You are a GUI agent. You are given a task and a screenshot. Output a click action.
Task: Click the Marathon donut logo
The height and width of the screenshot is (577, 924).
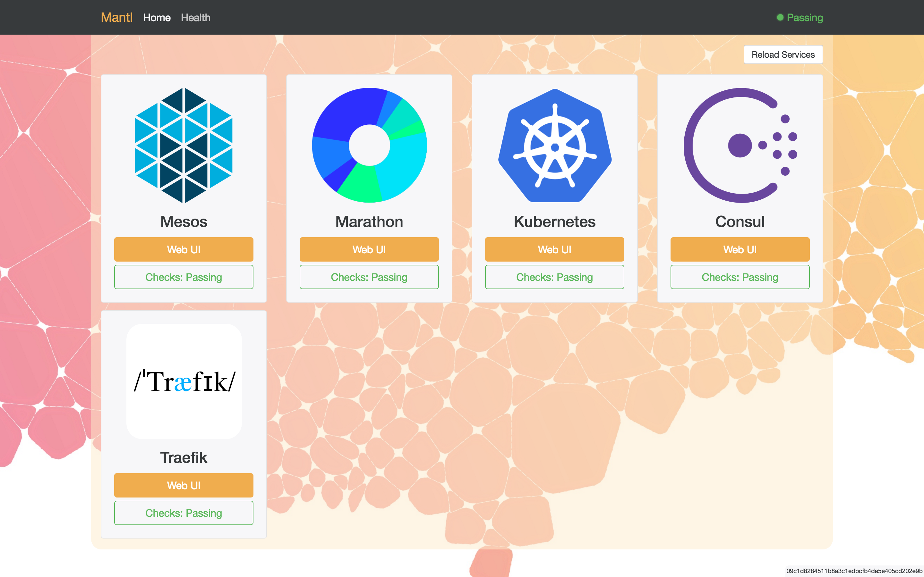pos(369,146)
